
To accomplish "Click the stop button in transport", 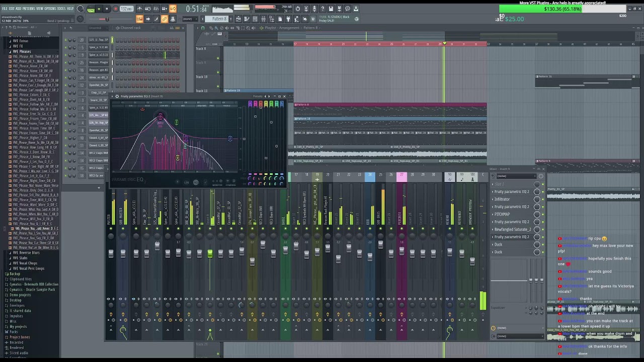I will point(107,9).
